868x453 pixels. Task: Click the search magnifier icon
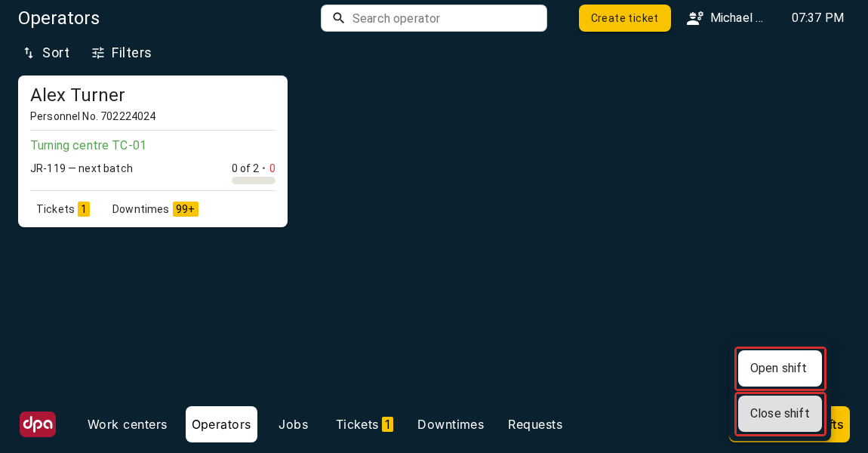click(x=338, y=18)
